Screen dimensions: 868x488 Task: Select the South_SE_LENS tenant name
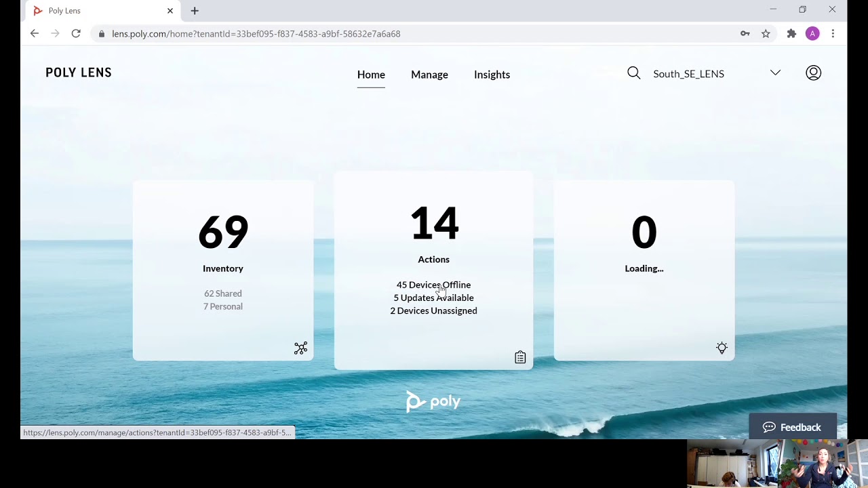coord(688,74)
